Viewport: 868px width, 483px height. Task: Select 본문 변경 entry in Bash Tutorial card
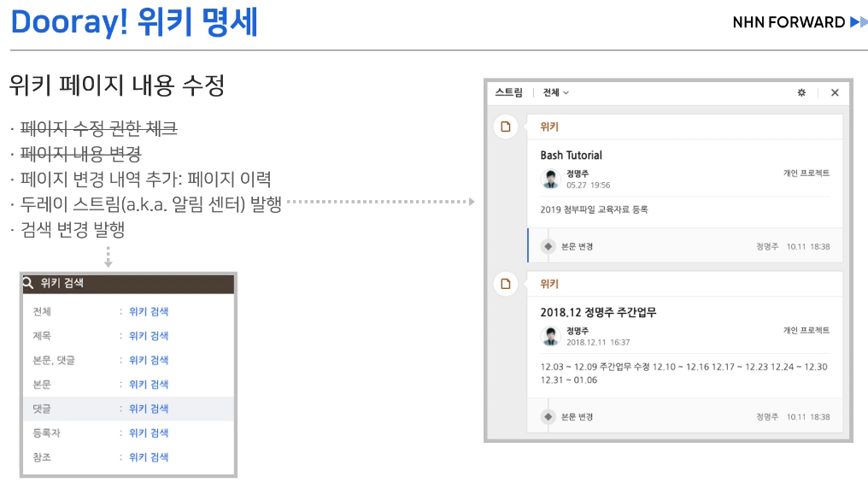click(x=685, y=246)
